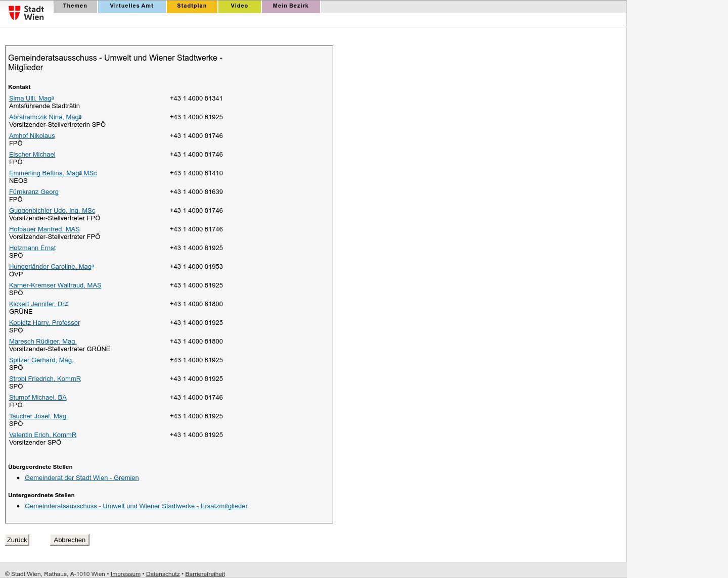Click phone number +43 1 4000 81341
This screenshot has height=578, width=728.
click(x=196, y=99)
